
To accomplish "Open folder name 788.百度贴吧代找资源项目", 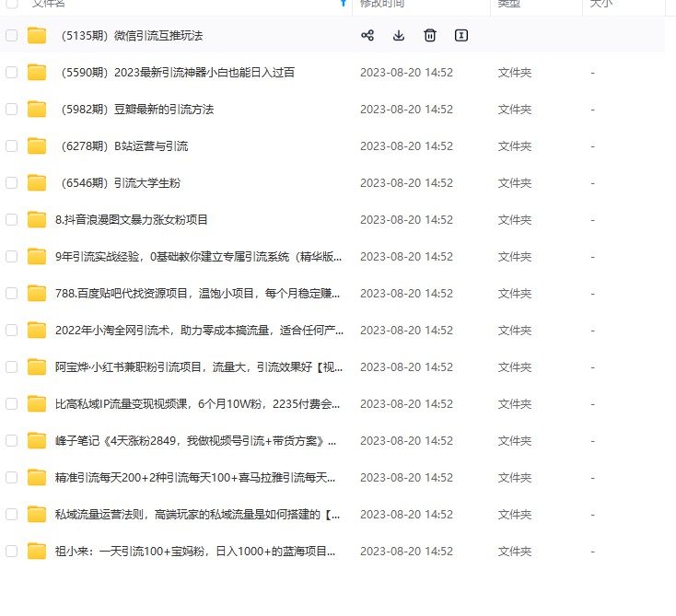I will click(197, 294).
